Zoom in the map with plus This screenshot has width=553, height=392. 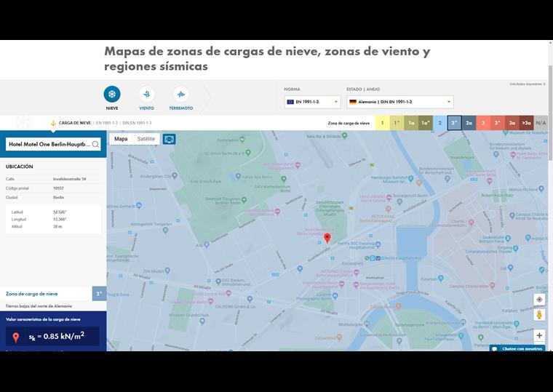tap(539, 335)
